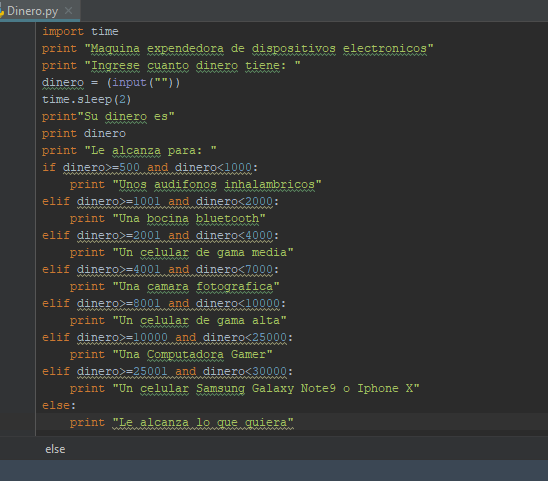Image resolution: width=548 pixels, height=481 pixels.
Task: Click the 'Un celular de gama media' string
Action: click(203, 252)
